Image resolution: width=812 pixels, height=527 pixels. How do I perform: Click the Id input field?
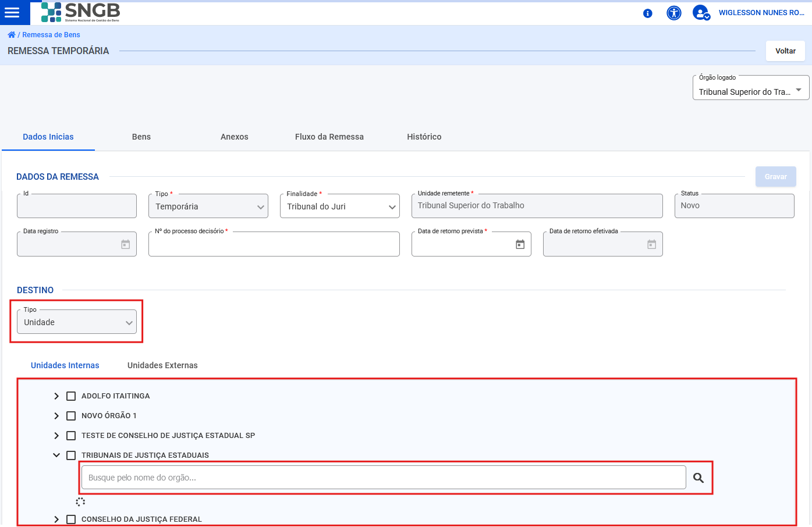tap(77, 206)
